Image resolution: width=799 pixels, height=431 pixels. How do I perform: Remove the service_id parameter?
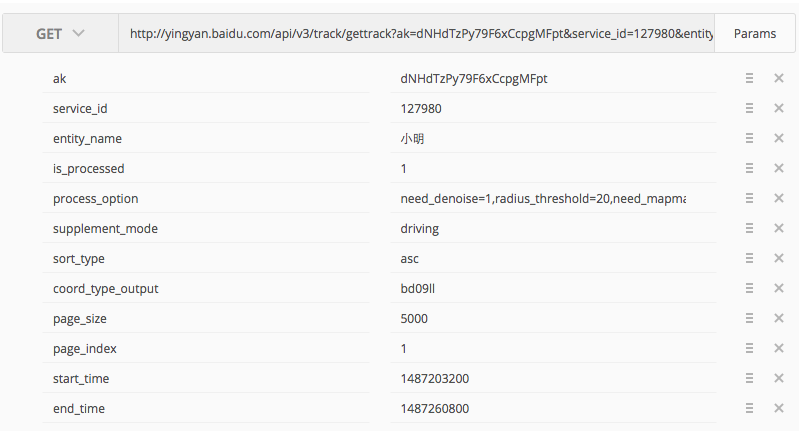point(779,109)
